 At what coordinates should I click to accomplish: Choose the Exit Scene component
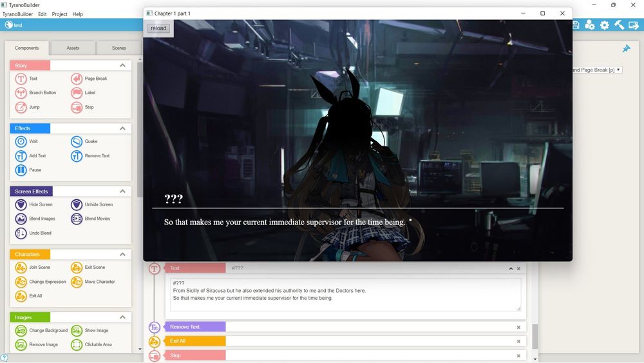[x=88, y=267]
